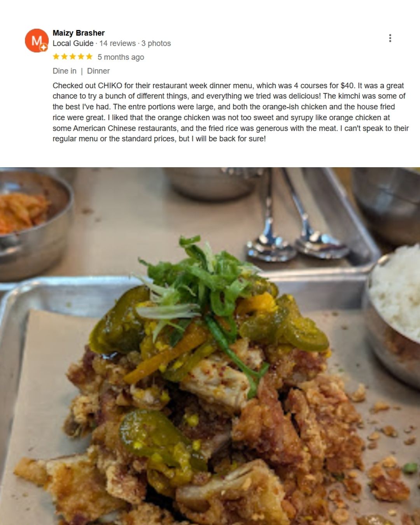The image size is (420, 525).
Task: Click the Dinner meal type label
Action: point(98,71)
